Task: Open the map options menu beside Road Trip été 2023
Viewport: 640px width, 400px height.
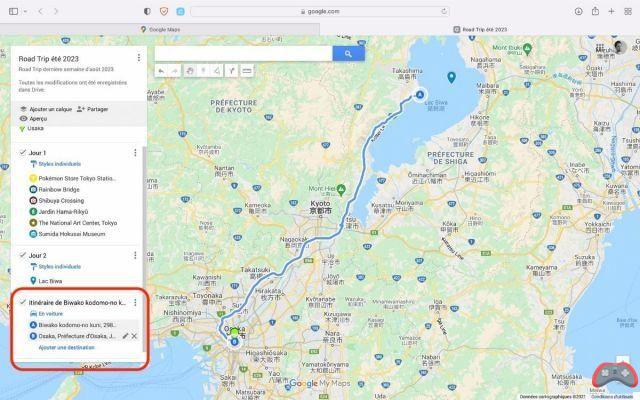Action: click(139, 58)
